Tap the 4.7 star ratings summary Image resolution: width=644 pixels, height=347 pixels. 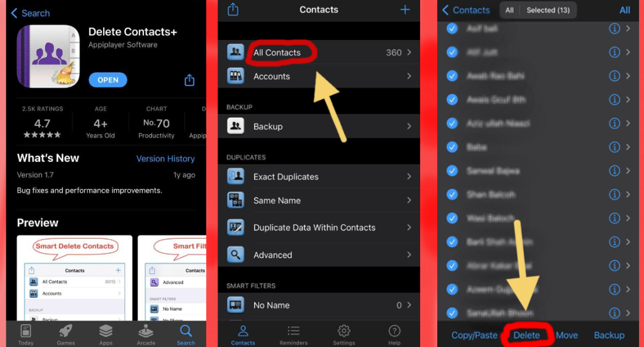[x=42, y=123]
